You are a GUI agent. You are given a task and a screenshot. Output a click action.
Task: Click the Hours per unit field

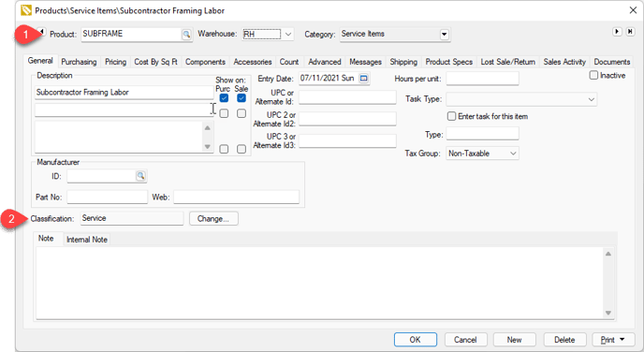(483, 79)
